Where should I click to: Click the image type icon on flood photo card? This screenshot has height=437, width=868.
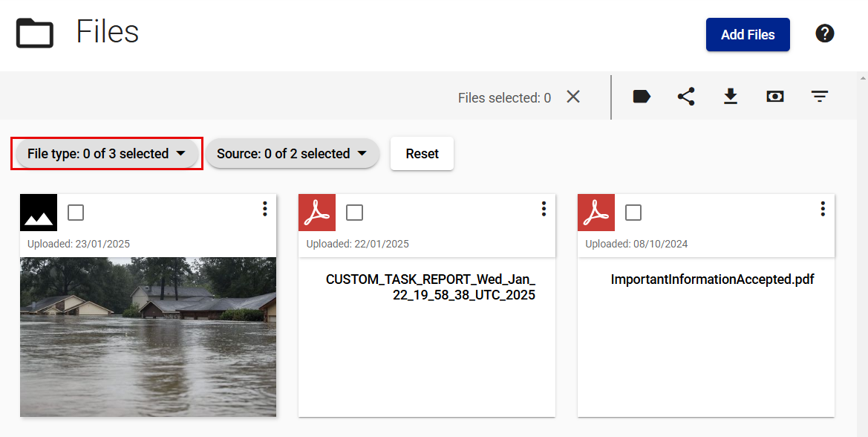coord(39,213)
